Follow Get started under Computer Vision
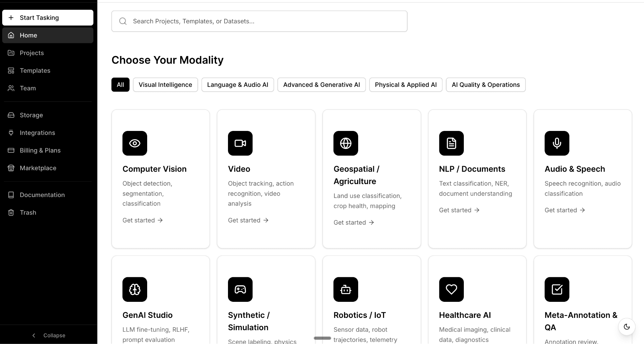The width and height of the screenshot is (644, 344). tap(142, 220)
